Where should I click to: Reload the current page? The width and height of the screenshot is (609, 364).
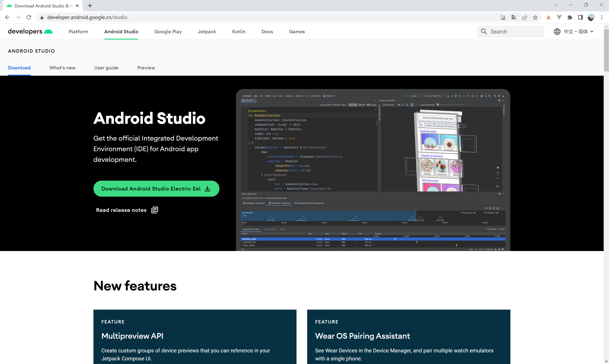pos(29,17)
